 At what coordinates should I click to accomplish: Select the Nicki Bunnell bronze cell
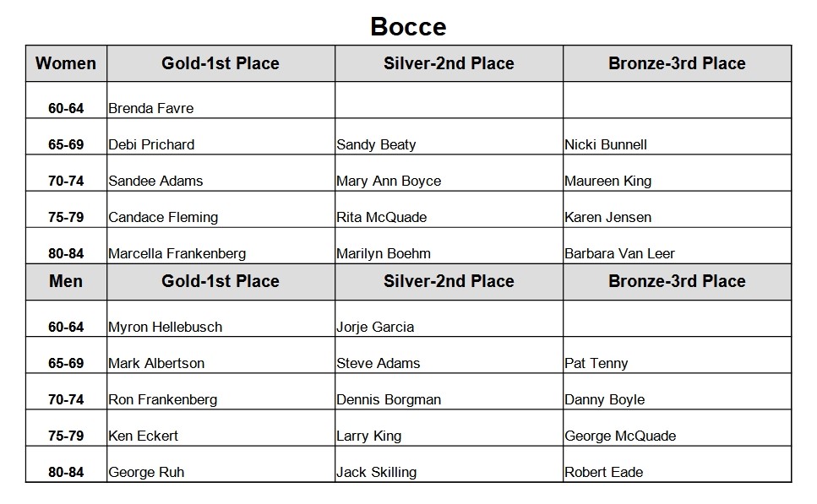[678, 137]
